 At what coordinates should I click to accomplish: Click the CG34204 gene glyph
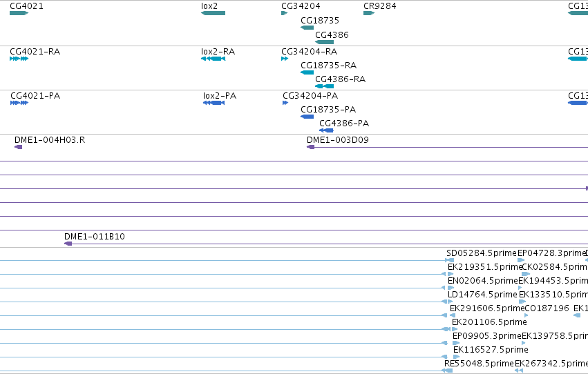click(x=284, y=13)
